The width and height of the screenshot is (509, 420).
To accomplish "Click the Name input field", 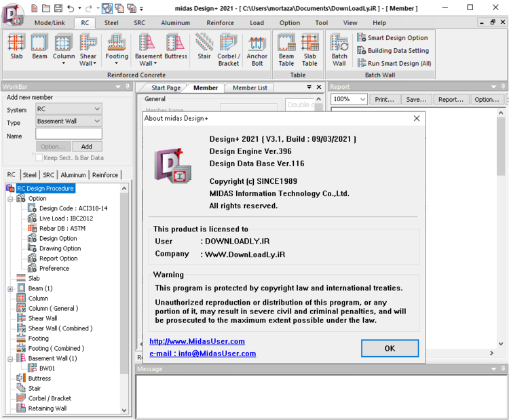I will tap(69, 134).
